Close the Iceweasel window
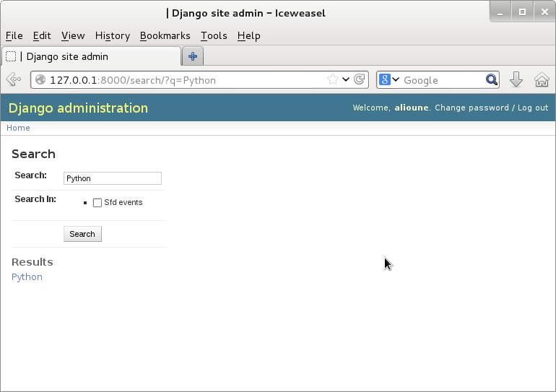The width and height of the screenshot is (556, 392). [544, 12]
